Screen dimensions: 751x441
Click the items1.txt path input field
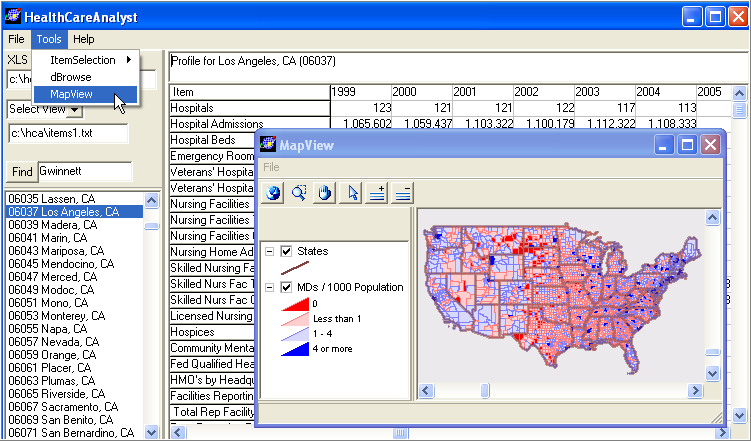pos(68,132)
